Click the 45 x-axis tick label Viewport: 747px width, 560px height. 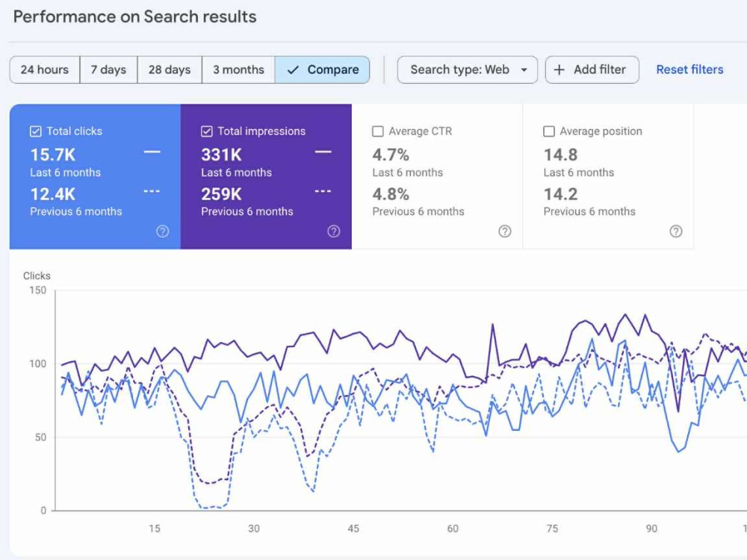(x=353, y=529)
